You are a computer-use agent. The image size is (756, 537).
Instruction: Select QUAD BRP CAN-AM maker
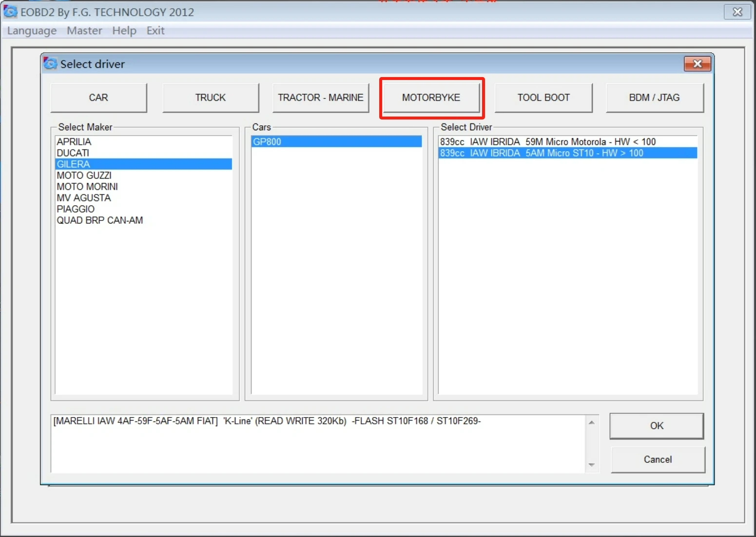tap(143, 220)
